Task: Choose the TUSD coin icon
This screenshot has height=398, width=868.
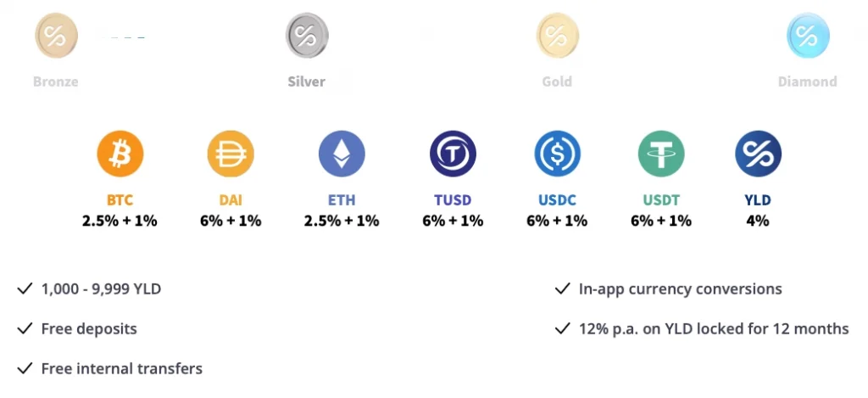Action: click(x=453, y=154)
